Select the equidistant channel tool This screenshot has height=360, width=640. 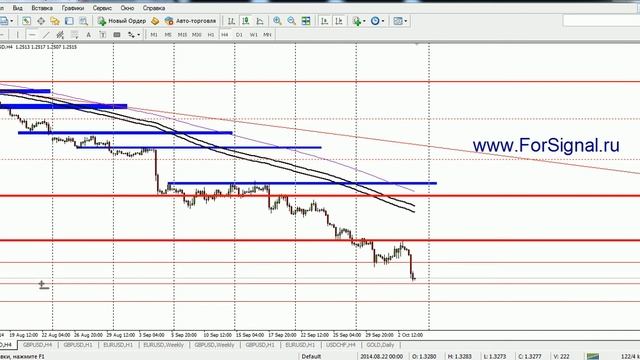click(60, 35)
